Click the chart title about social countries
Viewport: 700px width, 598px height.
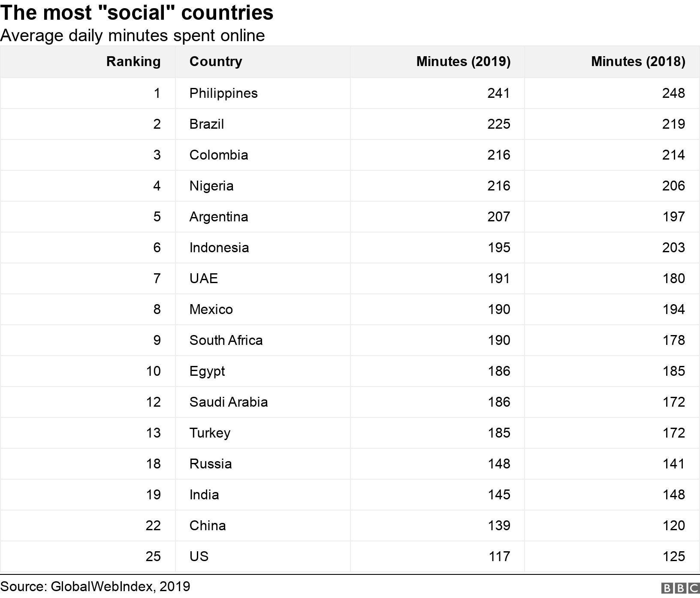[137, 12]
